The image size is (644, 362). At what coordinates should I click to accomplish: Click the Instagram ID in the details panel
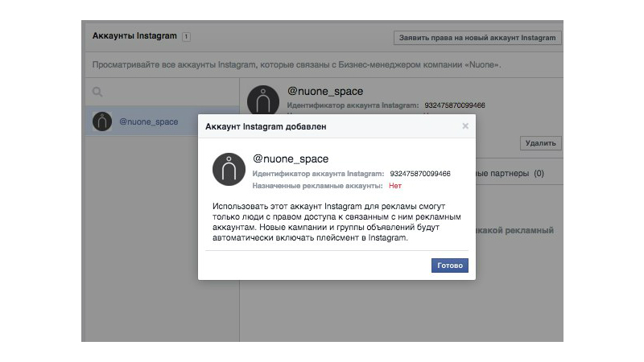(455, 105)
